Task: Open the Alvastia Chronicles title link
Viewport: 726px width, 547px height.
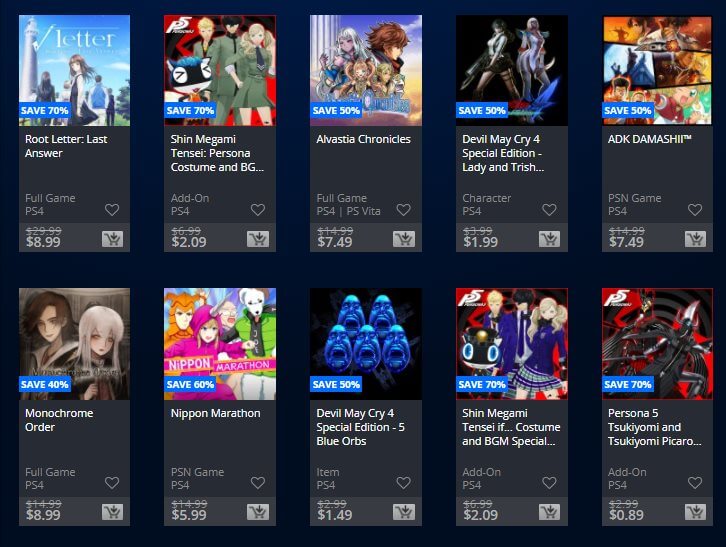Action: click(x=363, y=139)
